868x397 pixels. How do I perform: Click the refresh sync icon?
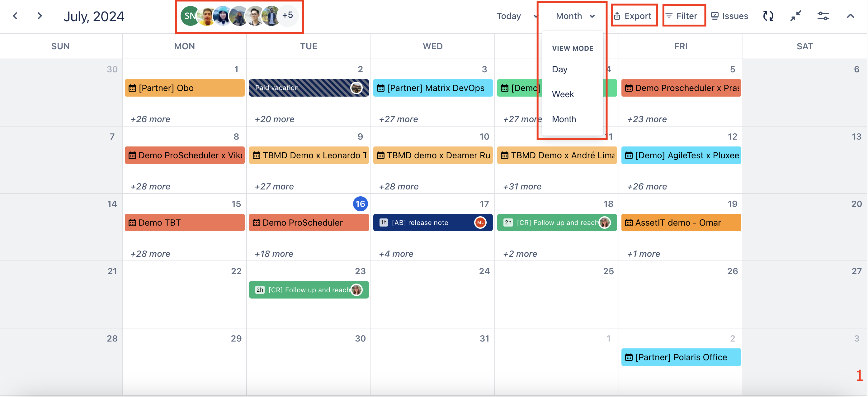click(768, 16)
